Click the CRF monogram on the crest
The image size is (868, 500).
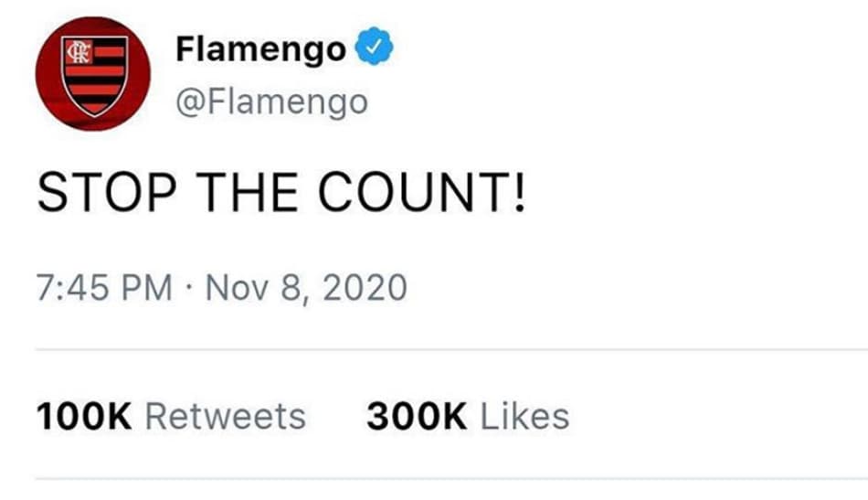tap(78, 53)
